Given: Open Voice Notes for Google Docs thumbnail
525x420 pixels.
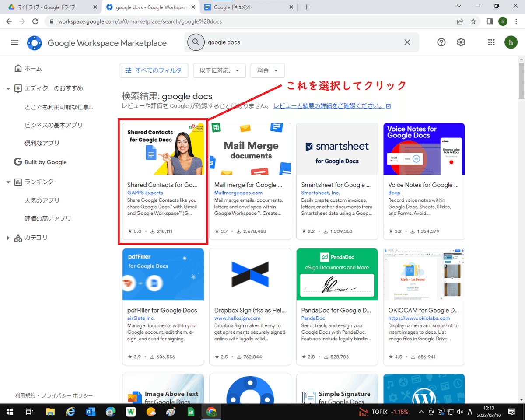Looking at the screenshot, I should (424, 149).
